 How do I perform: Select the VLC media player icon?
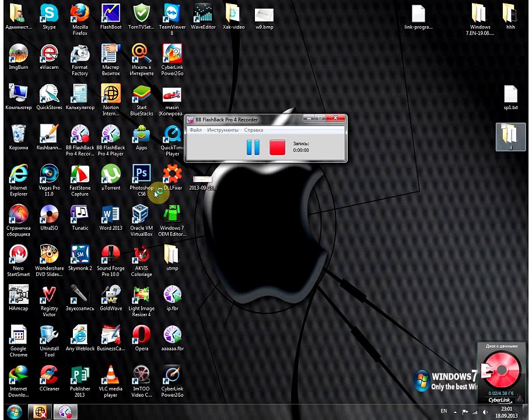(x=111, y=376)
